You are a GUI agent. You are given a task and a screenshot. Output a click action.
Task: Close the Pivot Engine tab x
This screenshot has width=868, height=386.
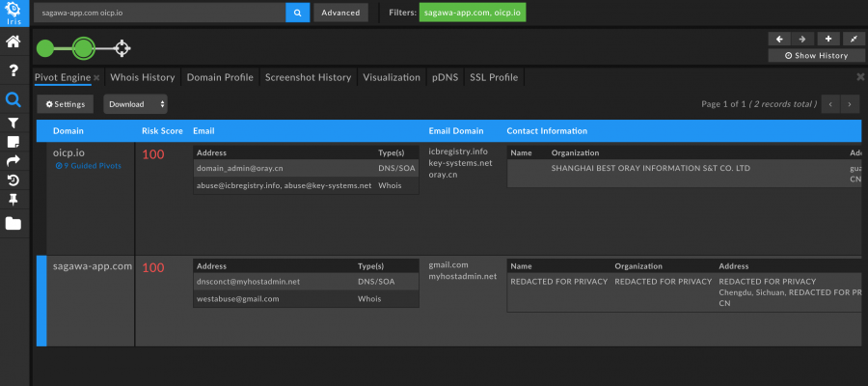pyautogui.click(x=96, y=78)
